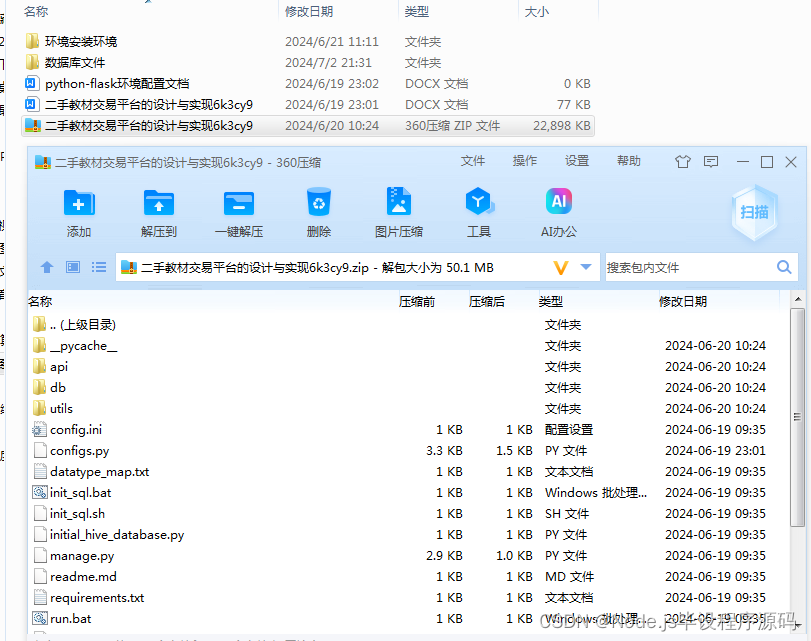Image resolution: width=811 pixels, height=641 pixels.
Task: Open the 文件 menu
Action: coord(472,160)
